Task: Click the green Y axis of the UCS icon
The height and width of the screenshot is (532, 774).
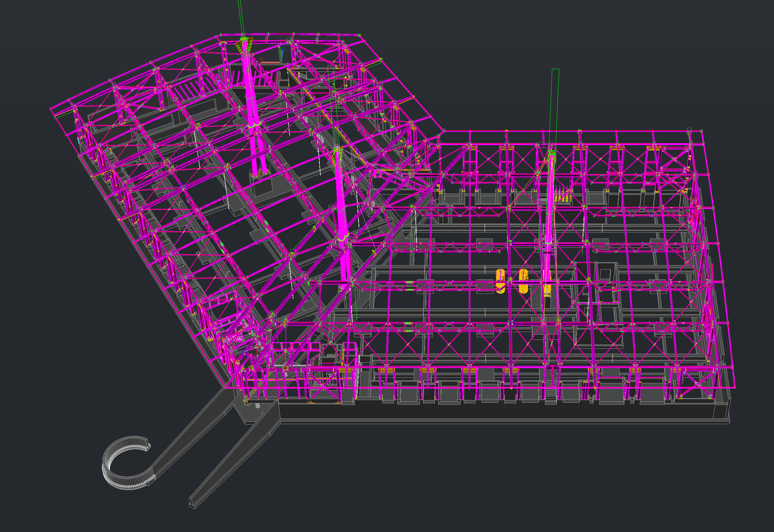Action: (280, 55)
